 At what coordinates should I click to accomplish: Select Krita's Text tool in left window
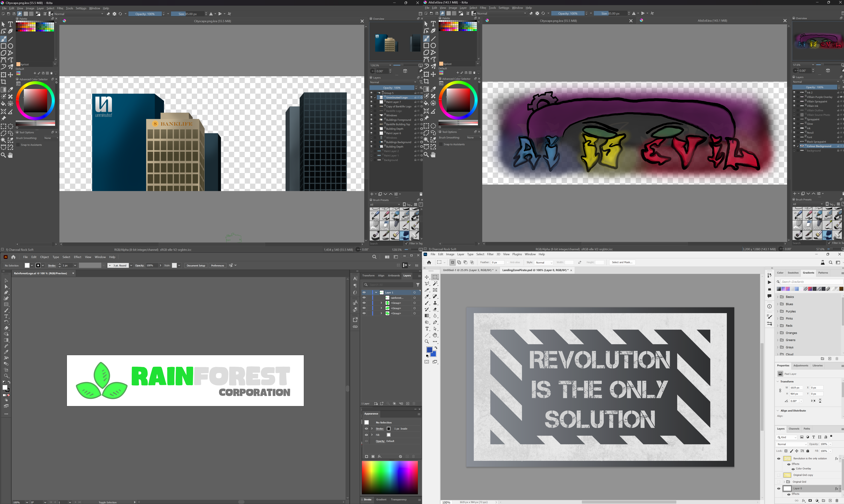pos(11,24)
